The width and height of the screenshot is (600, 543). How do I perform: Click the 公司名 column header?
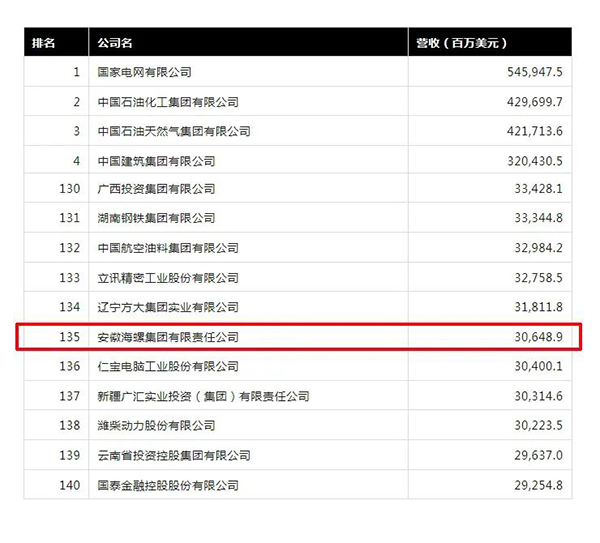point(116,43)
